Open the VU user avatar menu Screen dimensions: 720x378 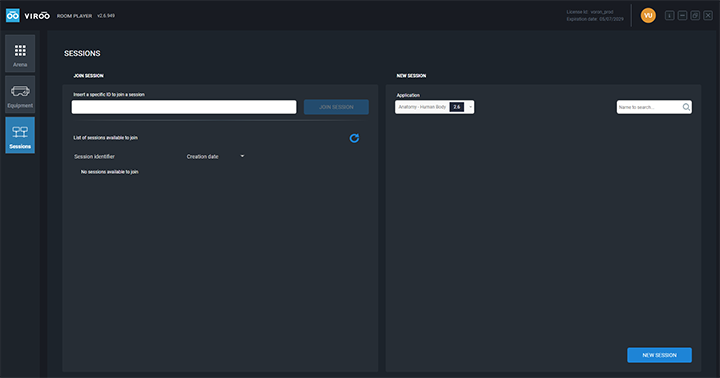tap(648, 16)
